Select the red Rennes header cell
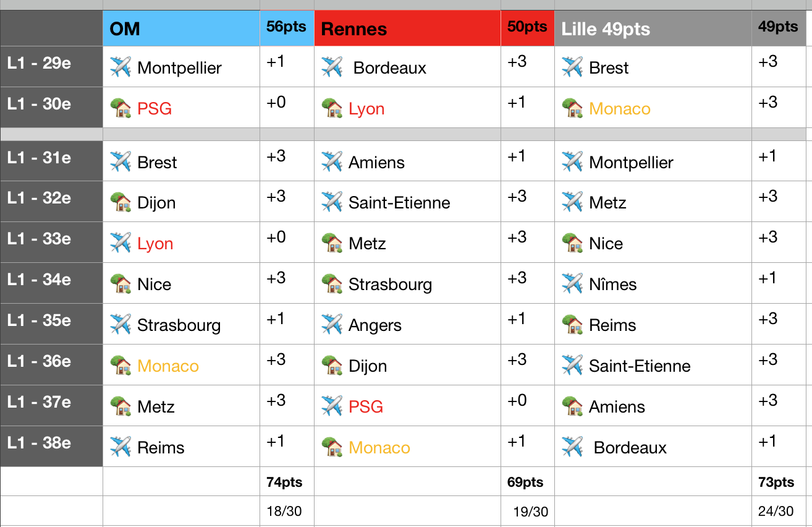This screenshot has height=527, width=812. [x=408, y=28]
